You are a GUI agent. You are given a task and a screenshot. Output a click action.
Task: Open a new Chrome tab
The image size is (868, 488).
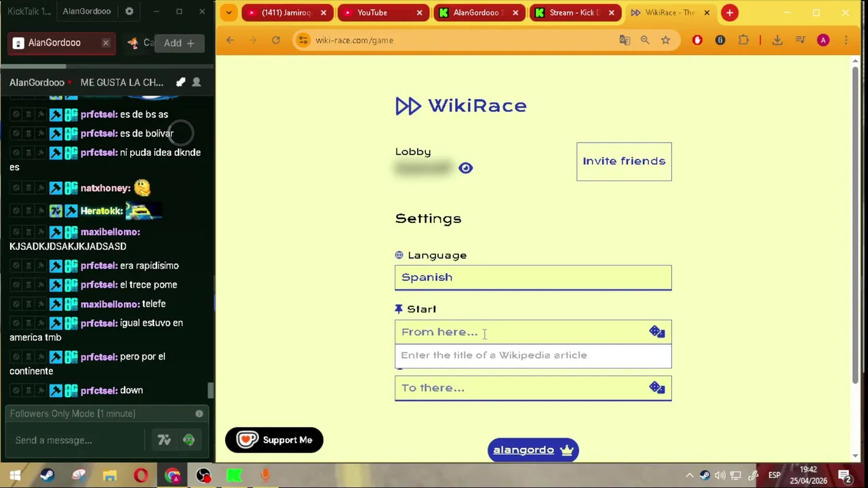(730, 12)
